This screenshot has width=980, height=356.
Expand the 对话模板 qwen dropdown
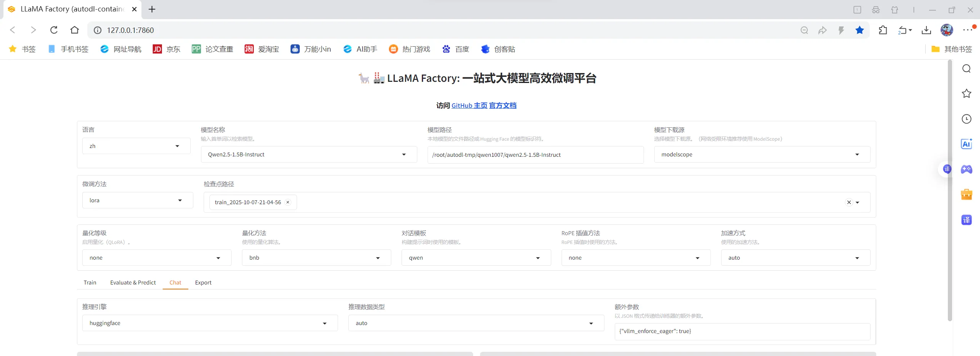476,258
